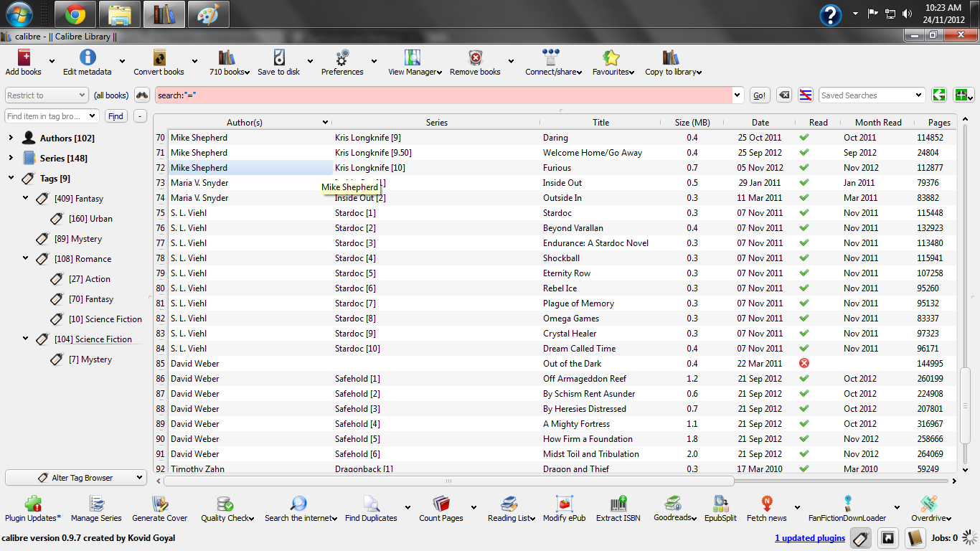This screenshot has width=980, height=551.
Task: Sort by the Month Read column header
Action: coord(878,123)
